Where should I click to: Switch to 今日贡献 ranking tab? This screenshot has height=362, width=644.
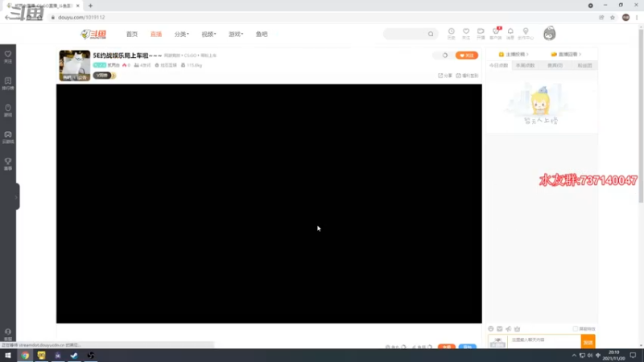tap(498, 66)
